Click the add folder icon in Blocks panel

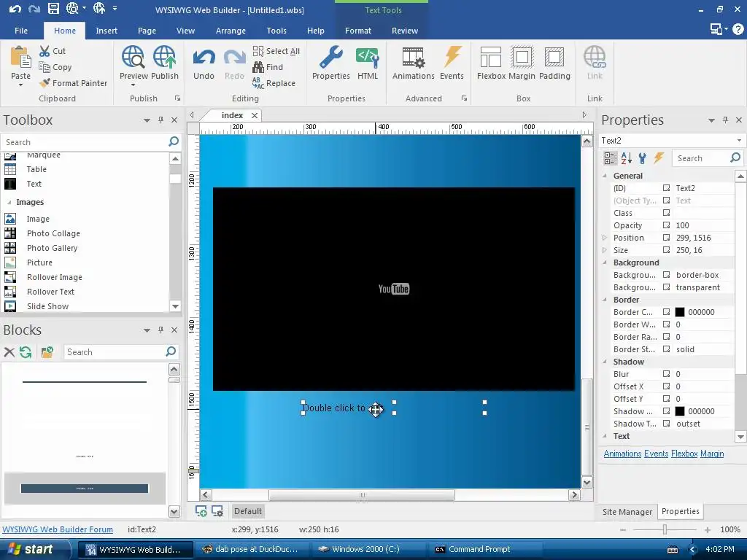coord(47,352)
